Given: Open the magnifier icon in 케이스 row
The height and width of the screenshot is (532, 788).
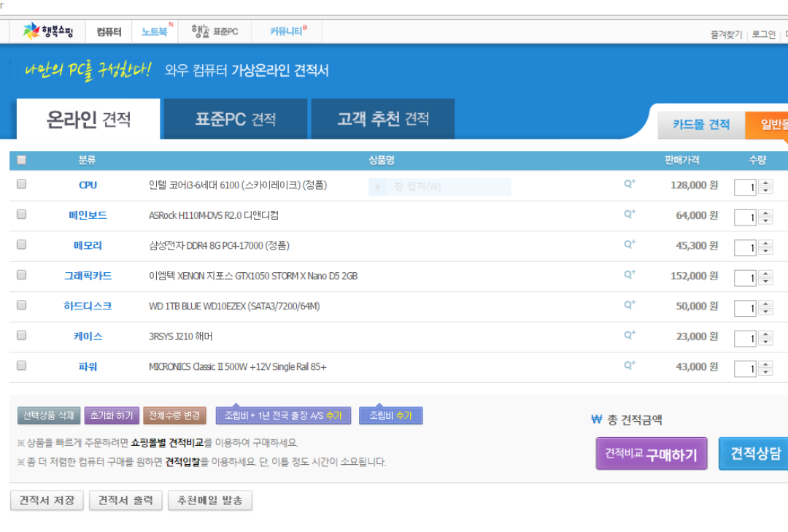Looking at the screenshot, I should click(x=629, y=336).
